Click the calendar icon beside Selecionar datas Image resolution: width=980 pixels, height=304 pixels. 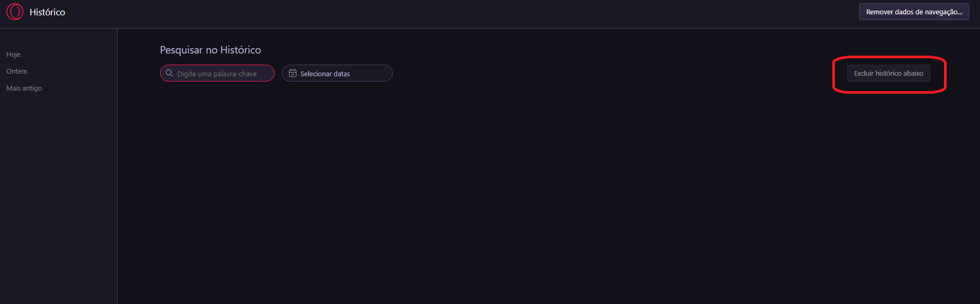293,73
